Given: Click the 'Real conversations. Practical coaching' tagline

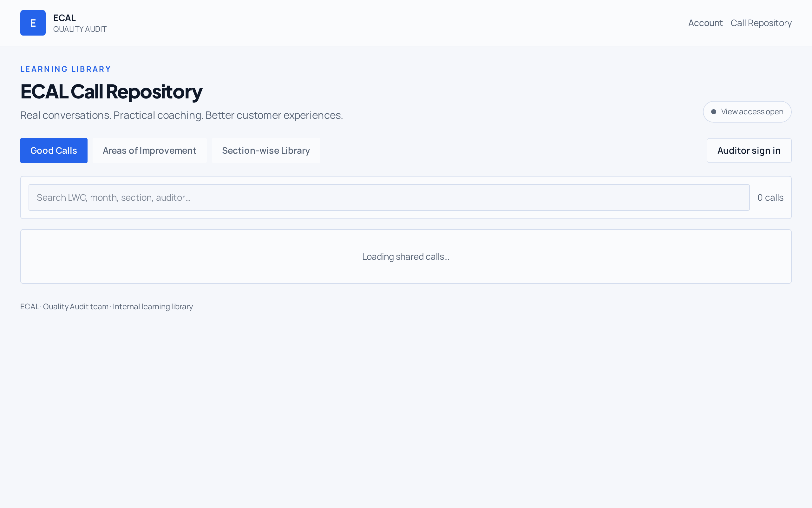Looking at the screenshot, I should [181, 115].
